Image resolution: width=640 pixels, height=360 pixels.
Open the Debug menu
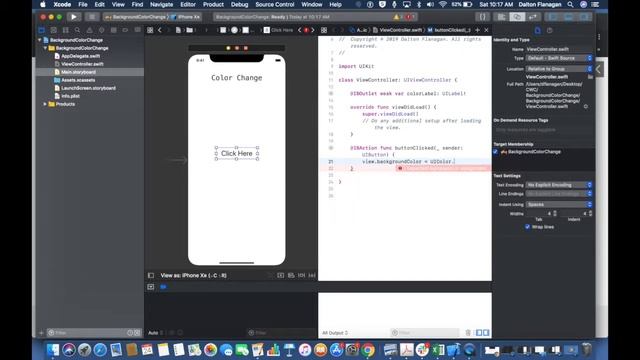click(240, 4)
